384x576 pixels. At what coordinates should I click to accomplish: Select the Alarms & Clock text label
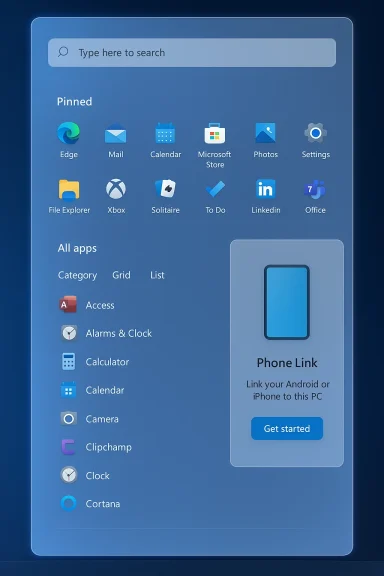119,333
